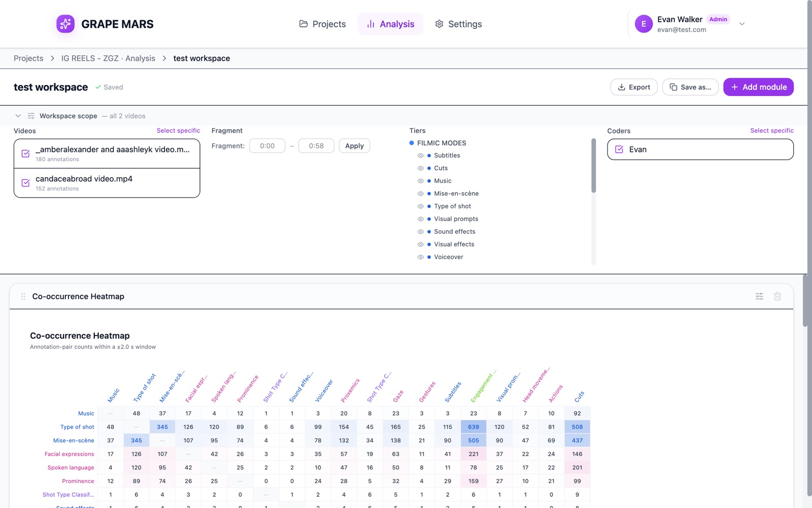Hide the Voiceover tier

tap(420, 257)
